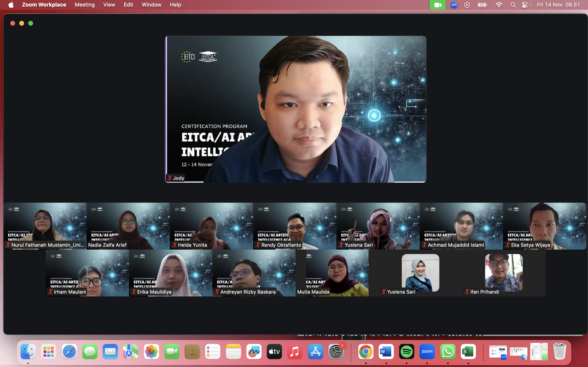This screenshot has width=588, height=367.
Task: Unmute Rendy Oktafianto's microphone
Action: 258,245
